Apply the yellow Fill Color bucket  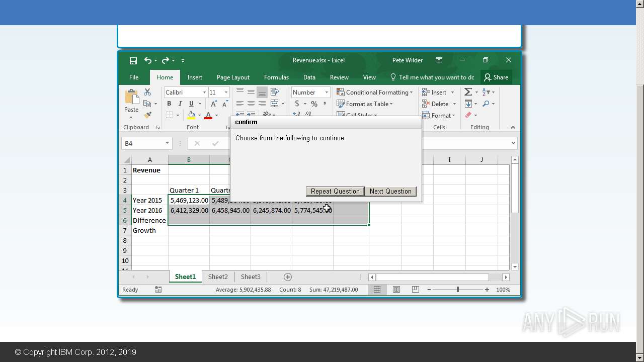click(x=191, y=115)
